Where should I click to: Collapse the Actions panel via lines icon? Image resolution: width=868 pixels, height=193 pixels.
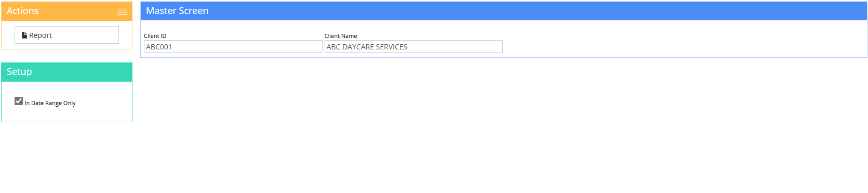(x=122, y=11)
